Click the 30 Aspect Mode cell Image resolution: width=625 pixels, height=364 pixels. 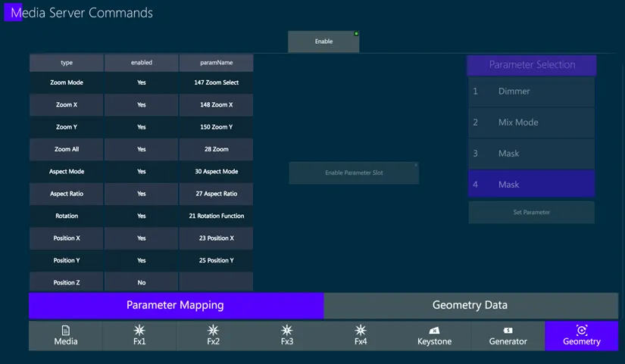point(217,172)
